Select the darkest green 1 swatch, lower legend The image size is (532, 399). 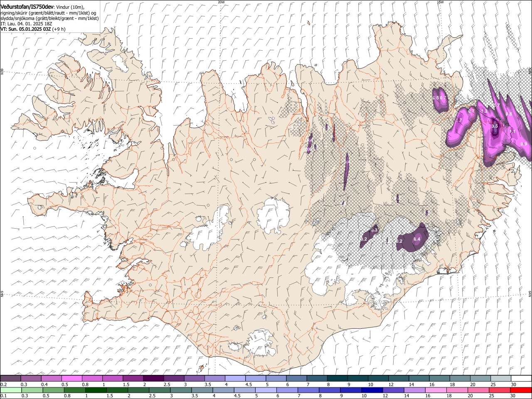click(x=96, y=390)
